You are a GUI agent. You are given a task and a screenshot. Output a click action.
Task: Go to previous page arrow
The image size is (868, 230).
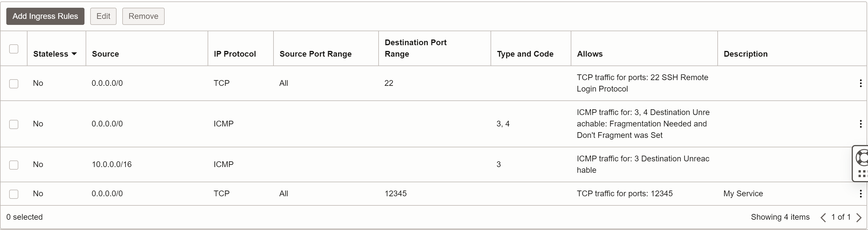coord(823,217)
